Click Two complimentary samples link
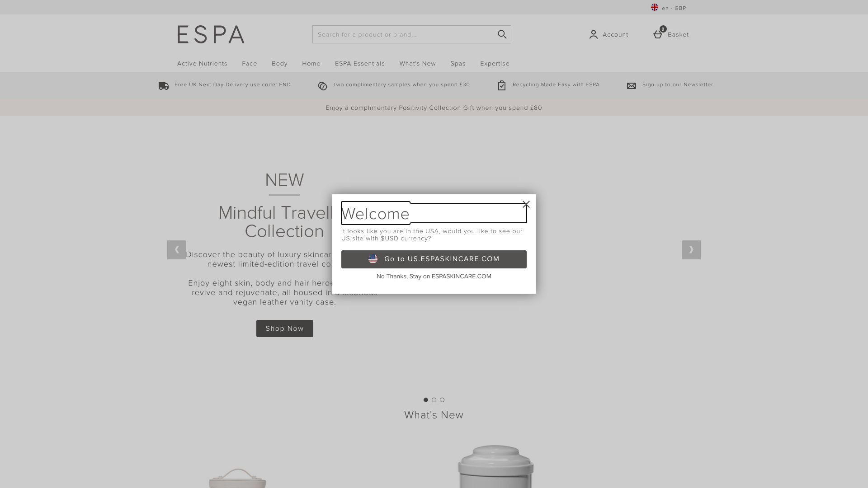Image resolution: width=868 pixels, height=488 pixels. coord(401,85)
